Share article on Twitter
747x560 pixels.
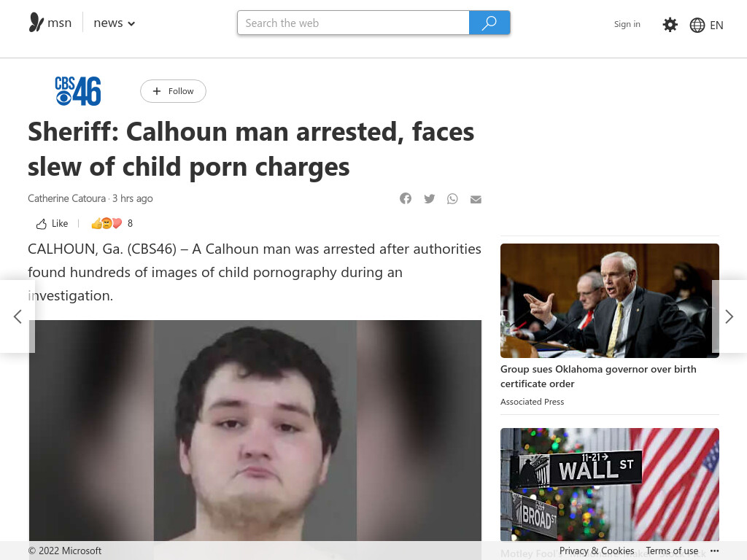[429, 198]
